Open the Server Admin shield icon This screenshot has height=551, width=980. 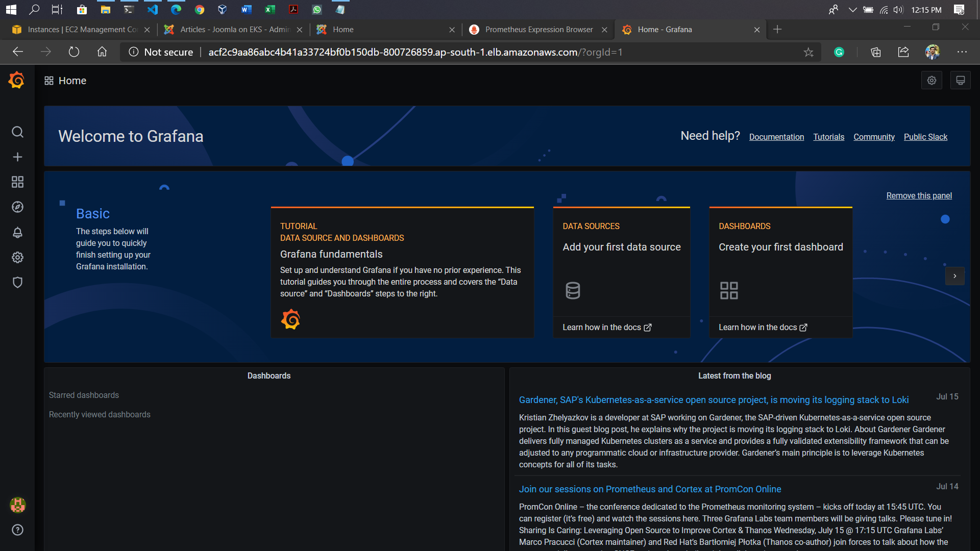point(17,283)
